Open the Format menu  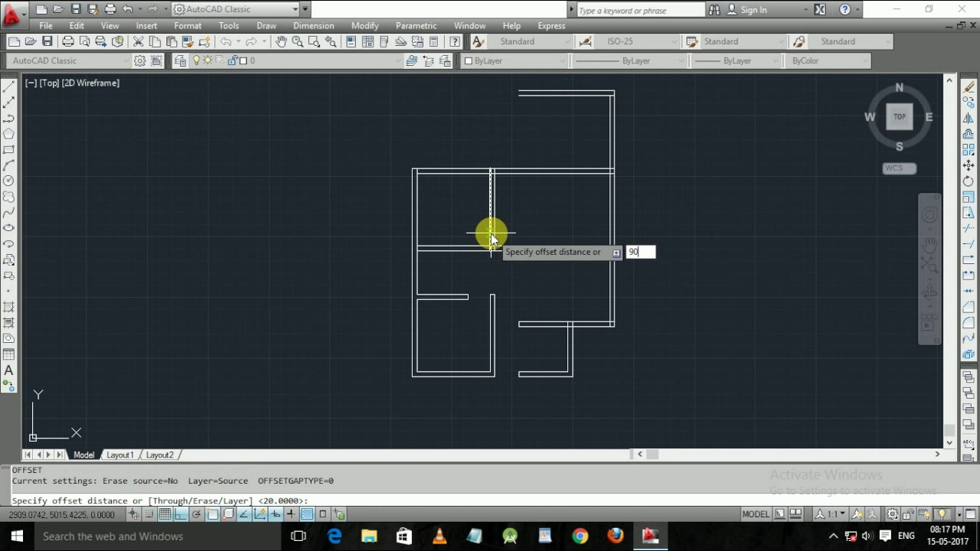tap(188, 25)
